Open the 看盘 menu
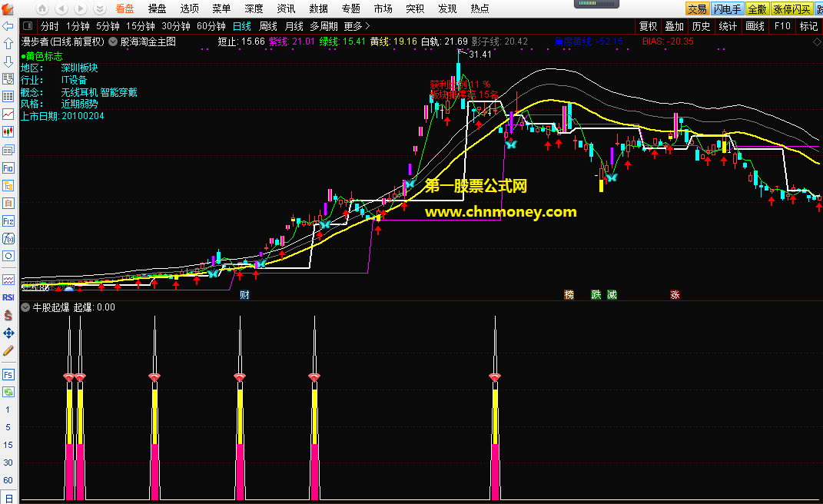This screenshot has height=504, width=823. [125, 9]
